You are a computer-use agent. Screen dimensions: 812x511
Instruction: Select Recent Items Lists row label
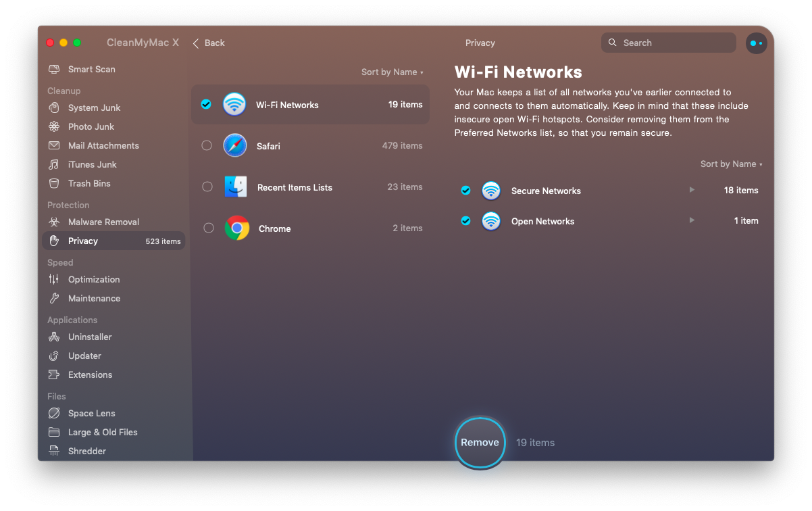pos(295,187)
